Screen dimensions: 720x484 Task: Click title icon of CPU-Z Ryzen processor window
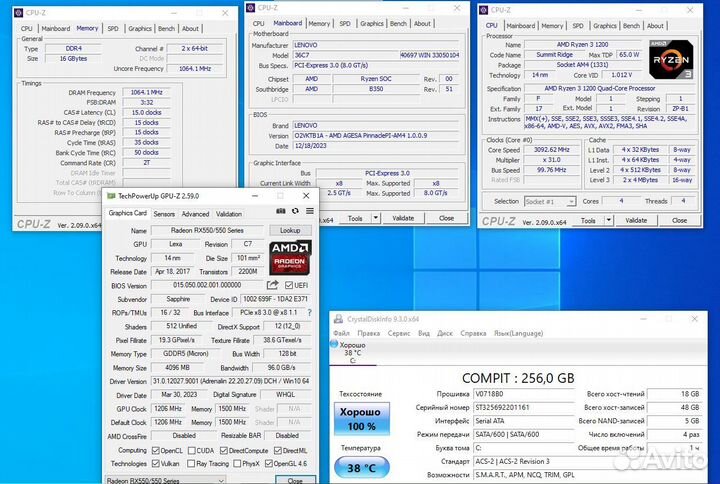[484, 10]
